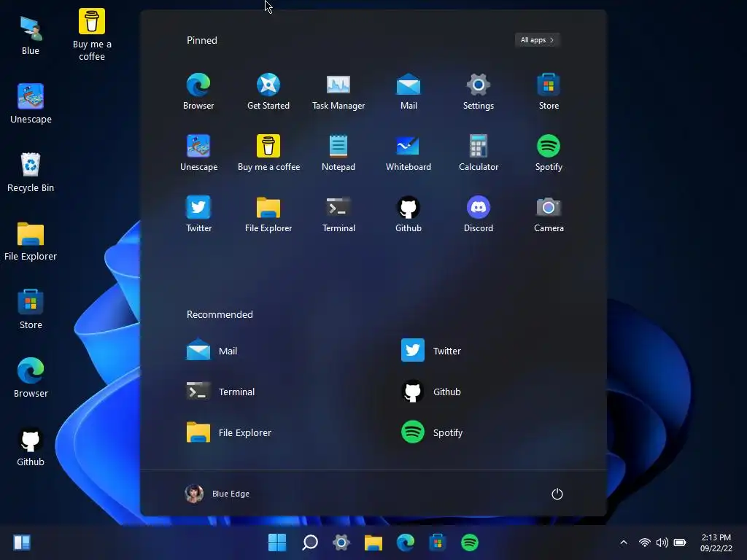Select the Unescape desktop icon

point(31,104)
